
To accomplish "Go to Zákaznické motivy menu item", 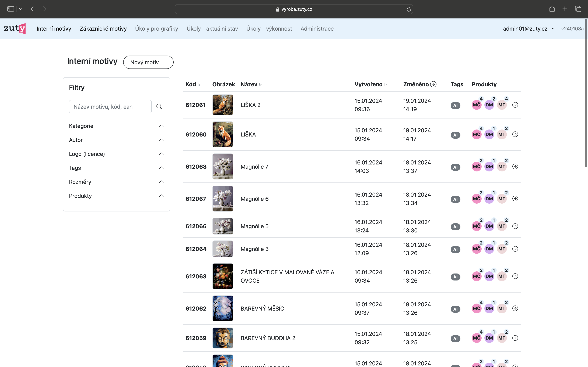I will [x=103, y=29].
